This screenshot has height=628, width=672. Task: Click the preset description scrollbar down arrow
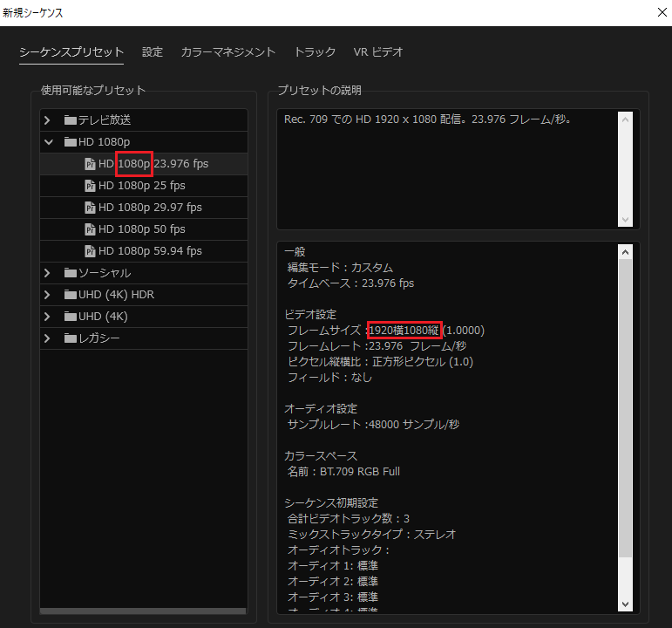coord(625,220)
